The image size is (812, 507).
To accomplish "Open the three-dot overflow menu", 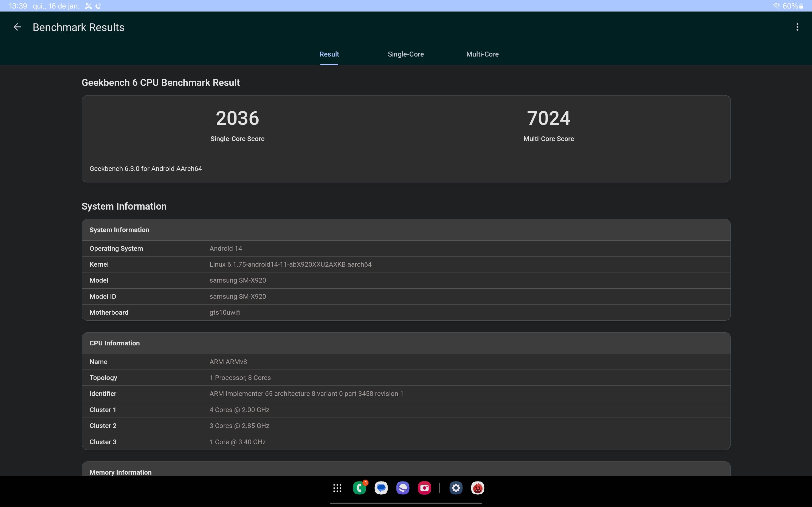I will 797,27.
